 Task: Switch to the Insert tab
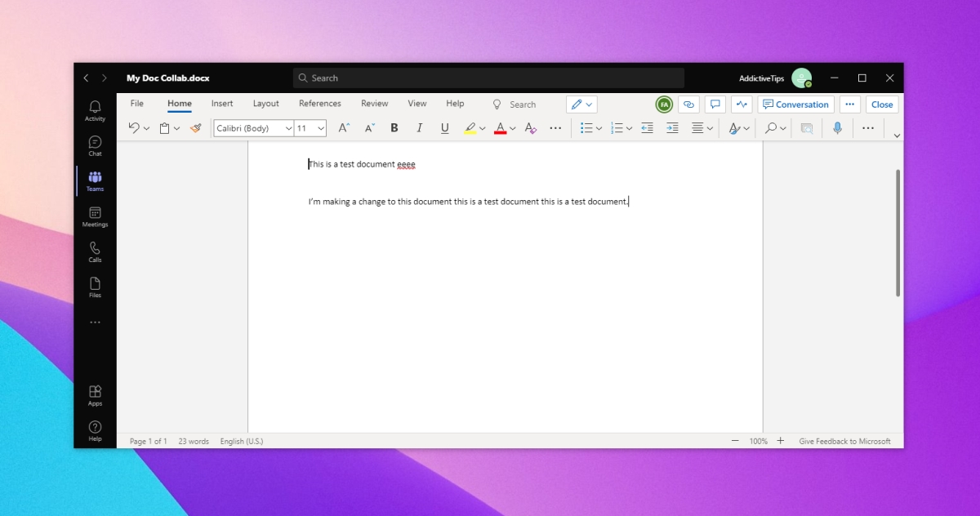[222, 104]
